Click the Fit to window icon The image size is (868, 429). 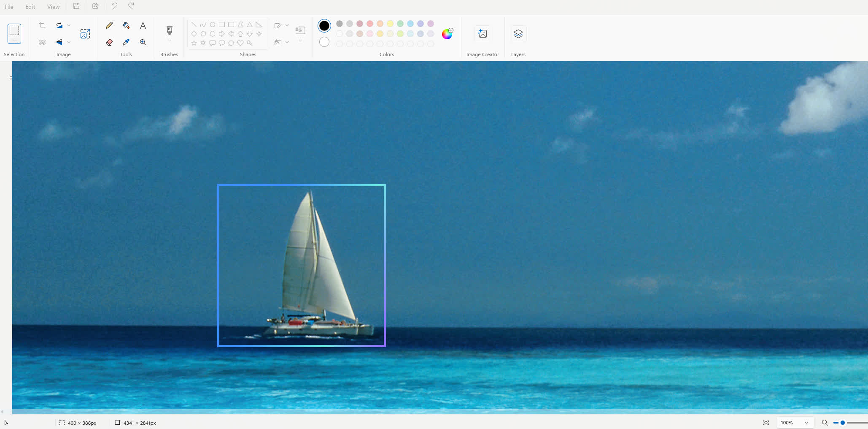[x=766, y=423]
